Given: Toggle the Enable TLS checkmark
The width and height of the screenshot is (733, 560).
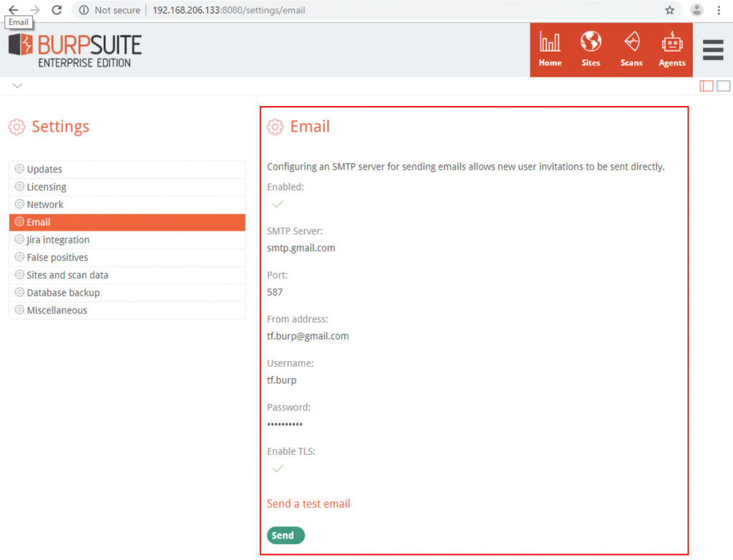Looking at the screenshot, I should (x=278, y=468).
